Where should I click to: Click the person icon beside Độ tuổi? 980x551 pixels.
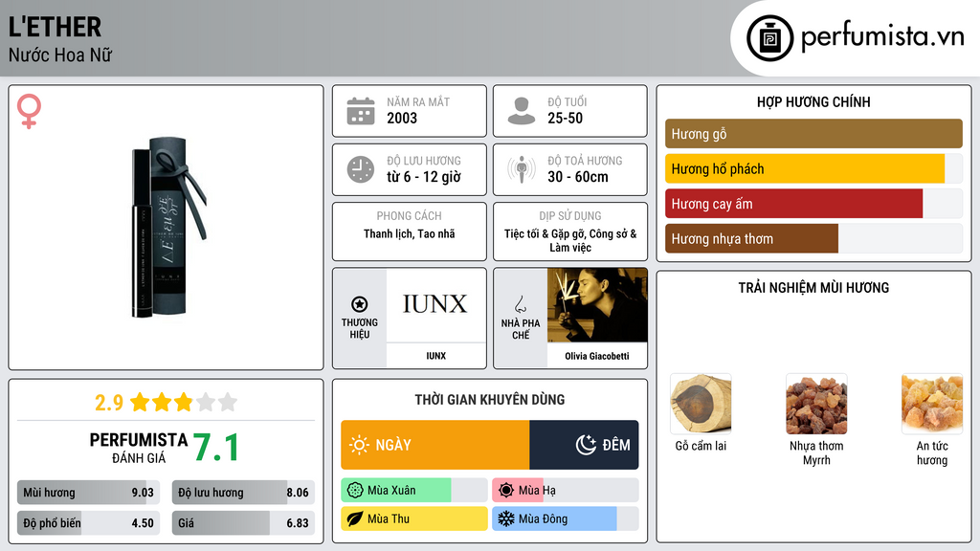point(522,111)
